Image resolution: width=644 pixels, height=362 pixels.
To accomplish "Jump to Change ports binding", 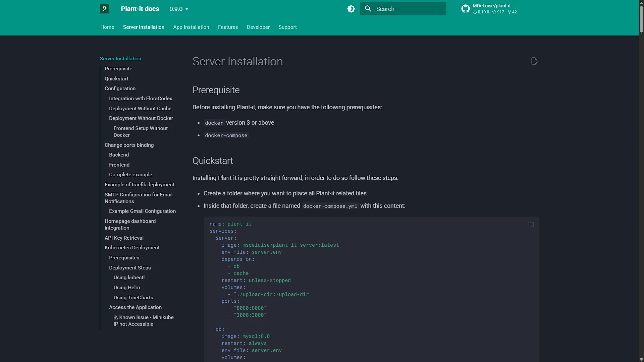I will 129,145.
